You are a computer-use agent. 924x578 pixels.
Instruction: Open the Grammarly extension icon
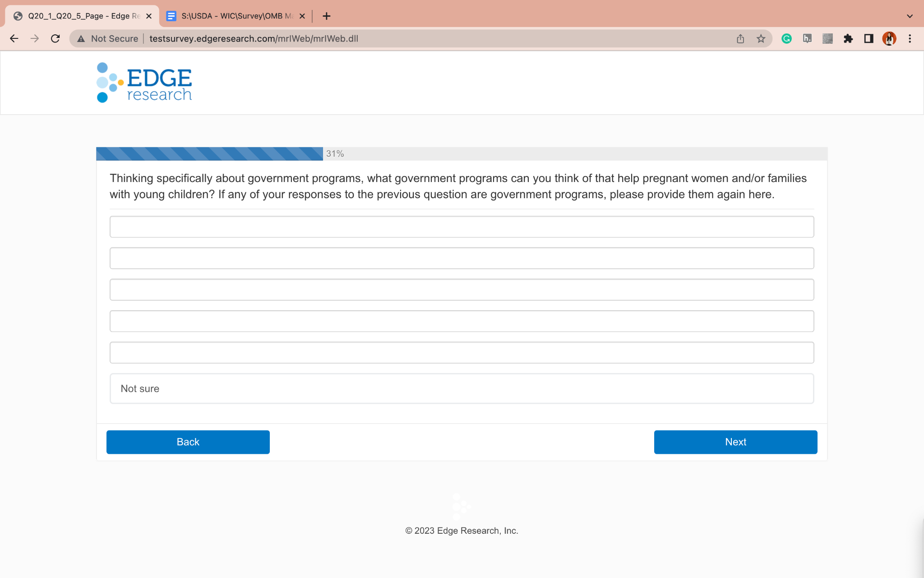786,39
